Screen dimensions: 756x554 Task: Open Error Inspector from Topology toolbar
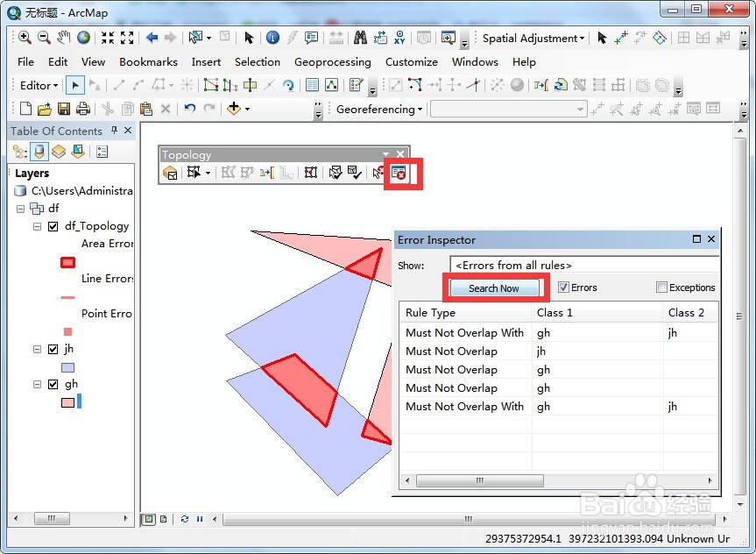point(399,173)
